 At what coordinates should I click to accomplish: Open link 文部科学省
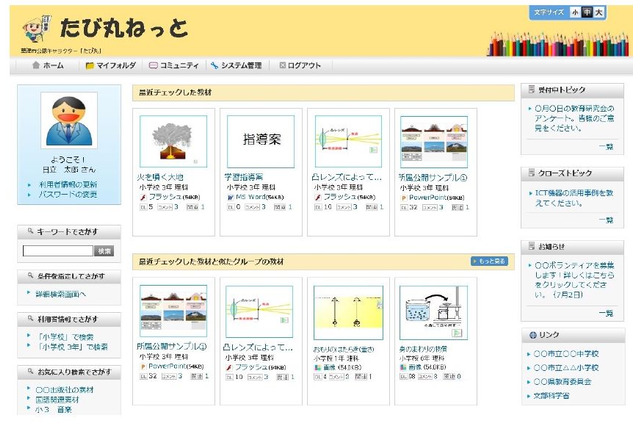(x=551, y=396)
